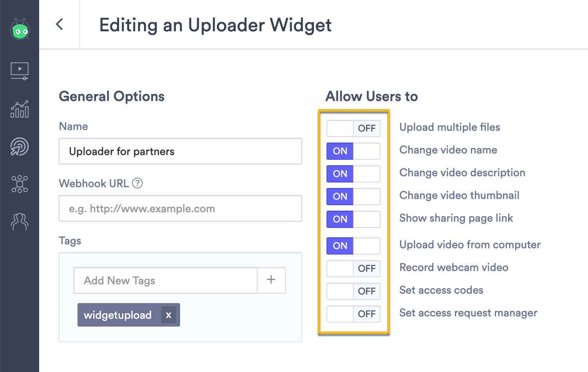Enable Set access request manager toggle
This screenshot has height=372, width=588.
(354, 314)
